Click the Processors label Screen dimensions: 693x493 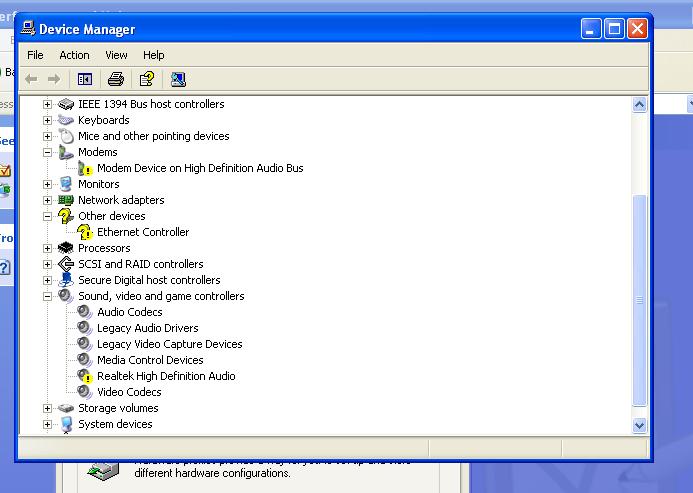pos(104,248)
